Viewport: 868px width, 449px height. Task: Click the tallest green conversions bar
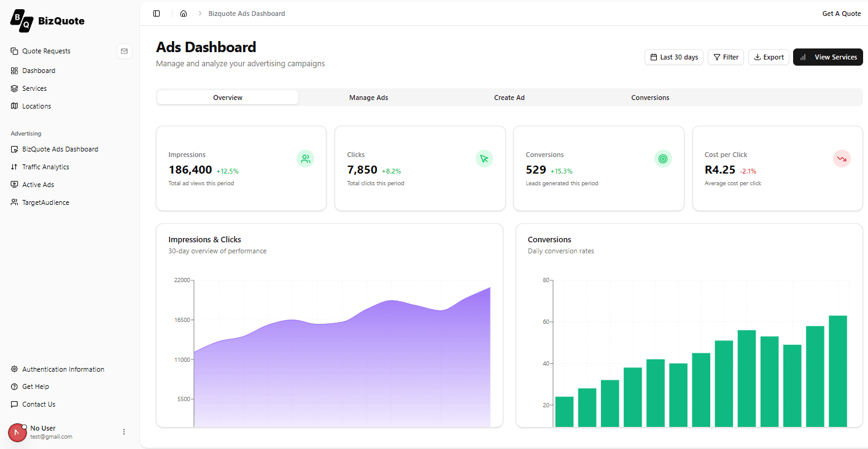click(837, 370)
